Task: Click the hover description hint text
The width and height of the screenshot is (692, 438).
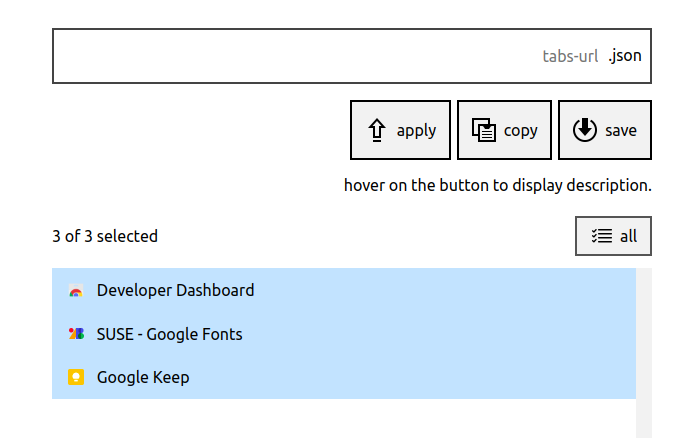Action: point(498,185)
